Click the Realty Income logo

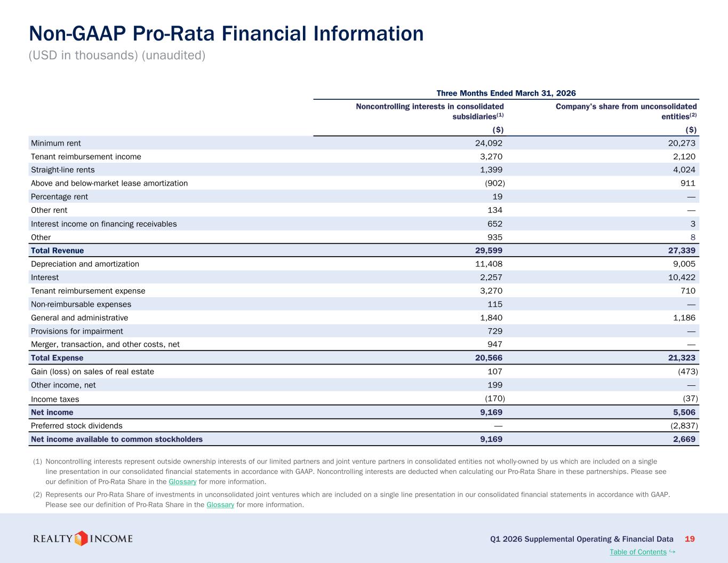pyautogui.click(x=83, y=538)
